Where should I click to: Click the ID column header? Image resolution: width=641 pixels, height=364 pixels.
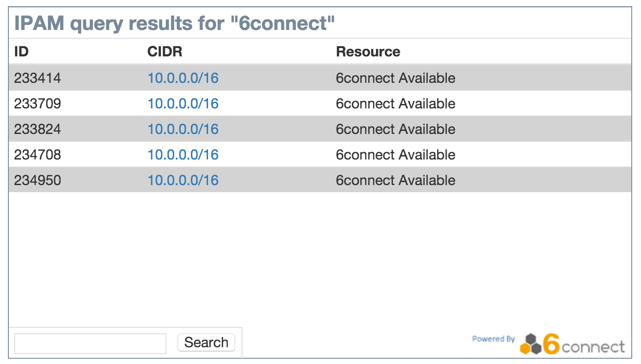tap(21, 52)
